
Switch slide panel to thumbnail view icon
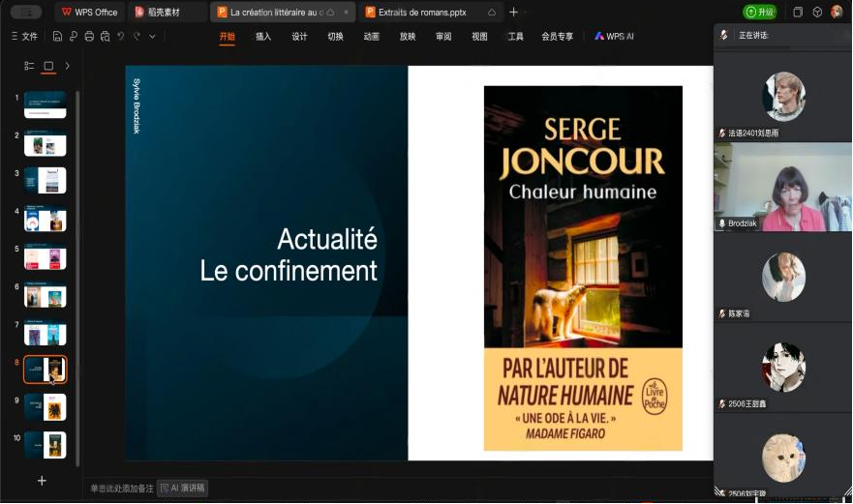coord(48,66)
